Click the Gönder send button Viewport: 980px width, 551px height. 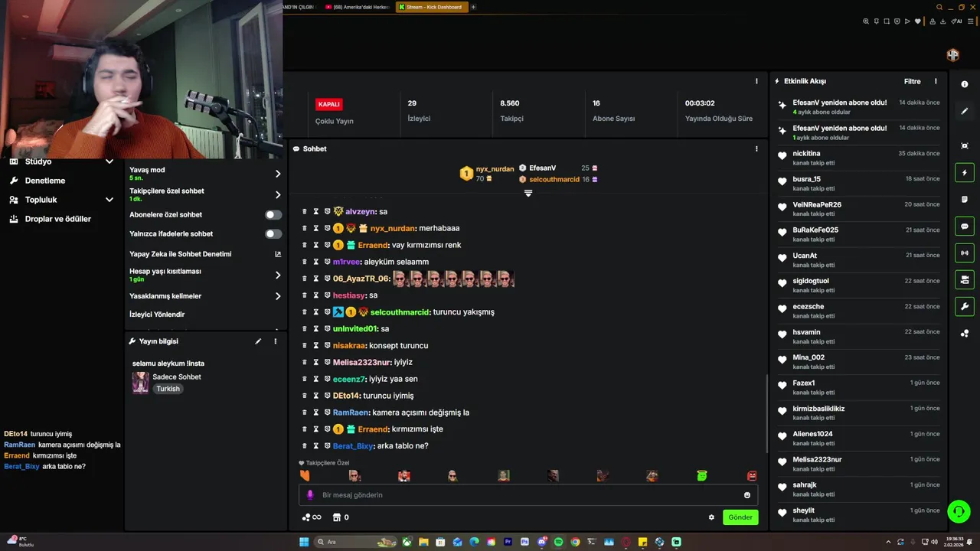point(740,517)
